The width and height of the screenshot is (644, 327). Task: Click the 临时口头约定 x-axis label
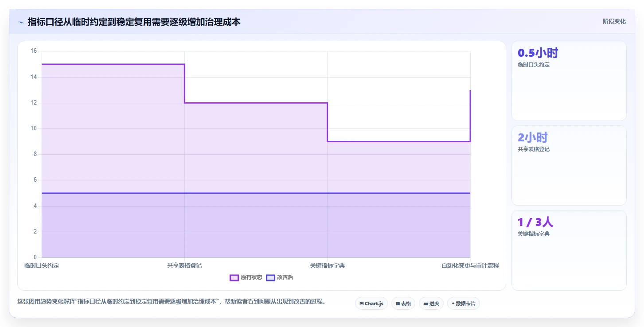42,265
